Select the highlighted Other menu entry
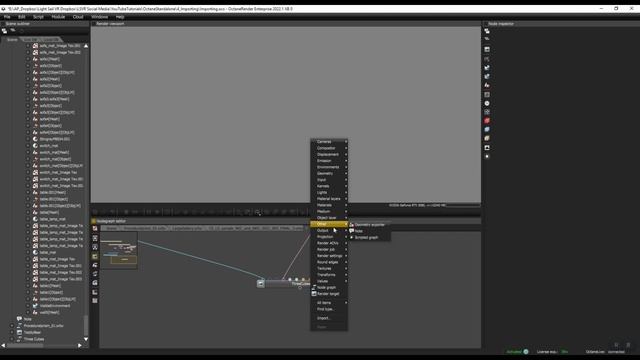640x360 pixels. click(329, 224)
